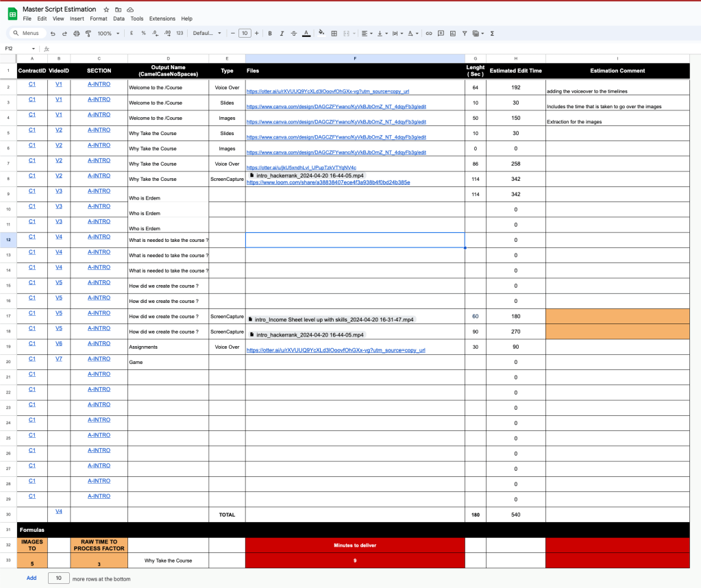The width and height of the screenshot is (701, 588).
Task: Increase decimal places
Action: [x=167, y=33]
